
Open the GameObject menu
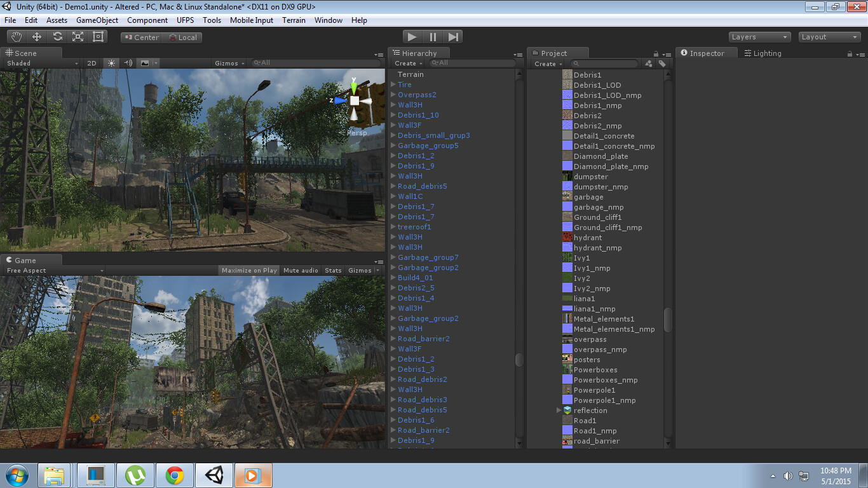point(97,20)
